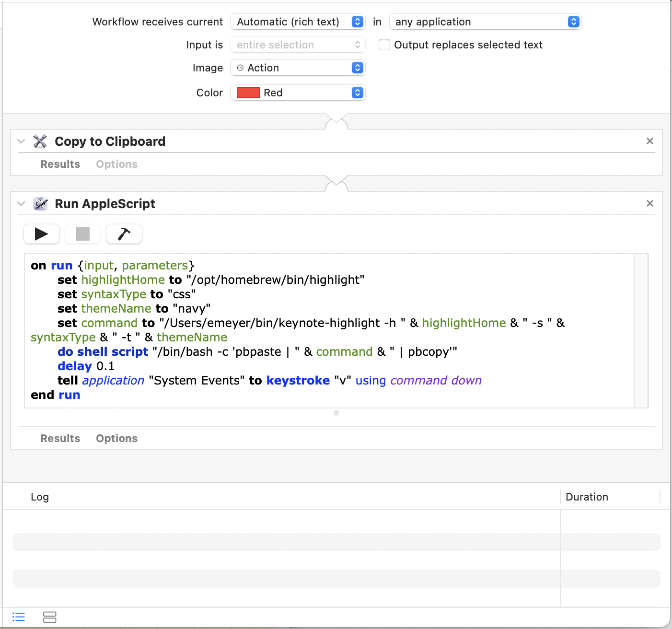Click the "navy" theme string
Viewport: 672px width, 629px height.
coord(192,309)
